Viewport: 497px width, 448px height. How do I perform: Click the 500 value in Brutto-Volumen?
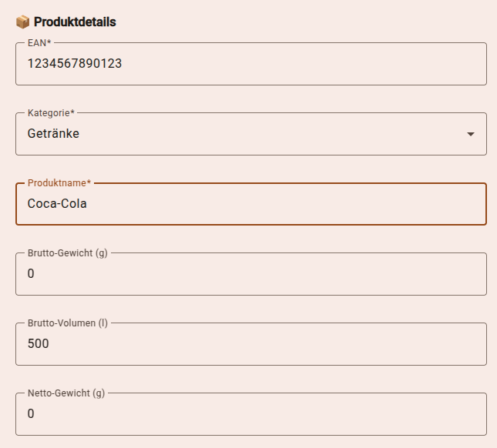(x=38, y=344)
